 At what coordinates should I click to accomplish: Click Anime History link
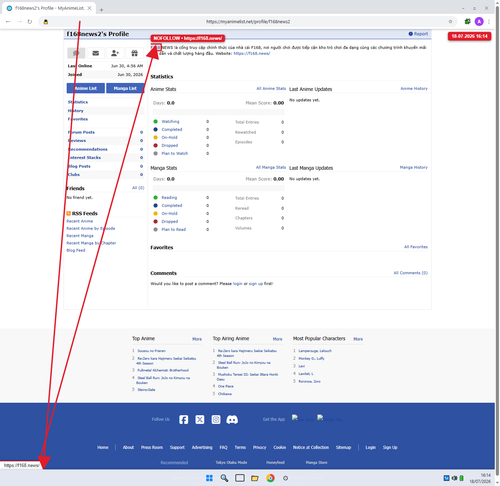[414, 88]
